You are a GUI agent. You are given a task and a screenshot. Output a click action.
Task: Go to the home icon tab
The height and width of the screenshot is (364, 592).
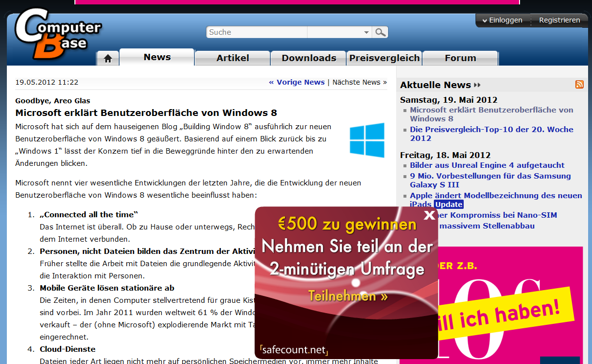108,58
